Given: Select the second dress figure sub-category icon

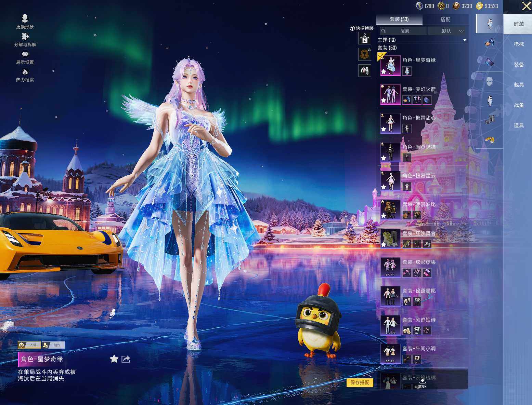Looking at the screenshot, I should tap(490, 100).
